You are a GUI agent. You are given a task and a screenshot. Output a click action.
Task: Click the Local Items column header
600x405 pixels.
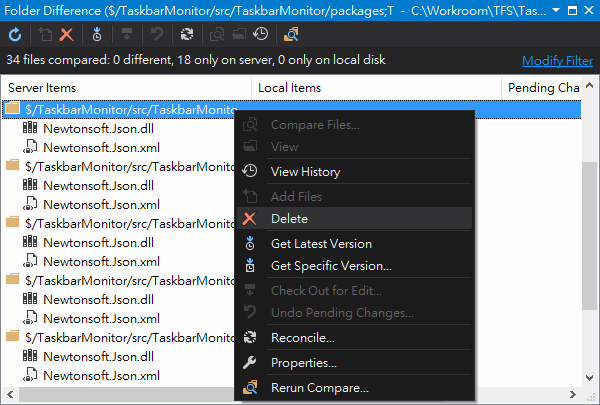pos(377,88)
